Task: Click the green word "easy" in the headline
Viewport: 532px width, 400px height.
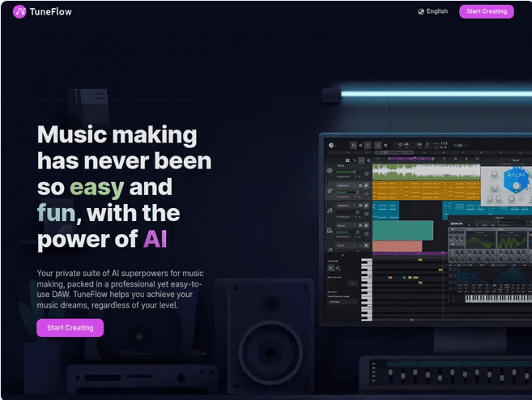Action: 96,187
